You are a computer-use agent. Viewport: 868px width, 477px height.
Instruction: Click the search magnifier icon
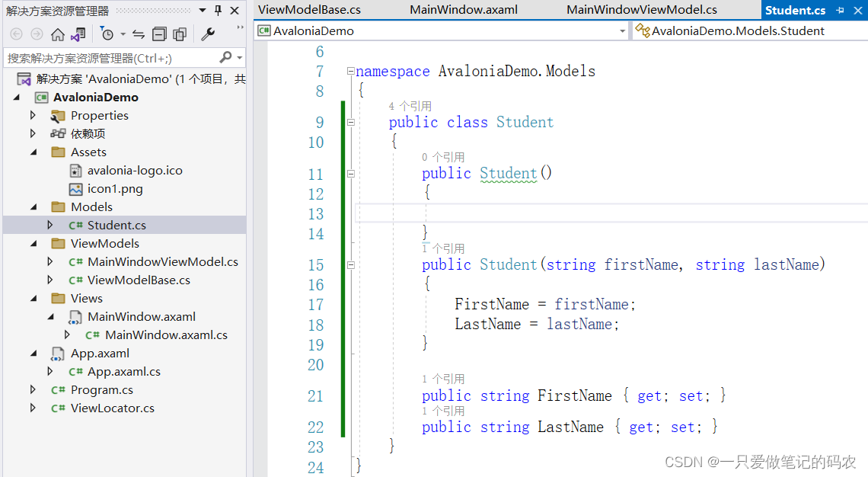(226, 57)
